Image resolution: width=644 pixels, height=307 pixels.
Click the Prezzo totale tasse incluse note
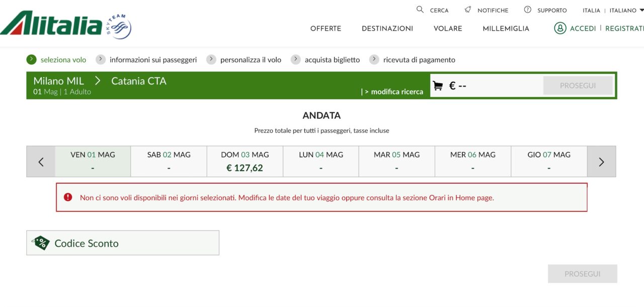pyautogui.click(x=322, y=130)
